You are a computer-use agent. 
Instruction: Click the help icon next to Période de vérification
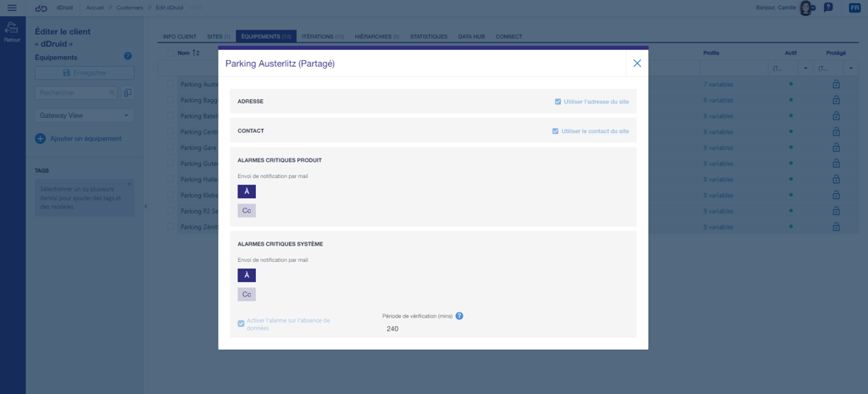pyautogui.click(x=459, y=316)
